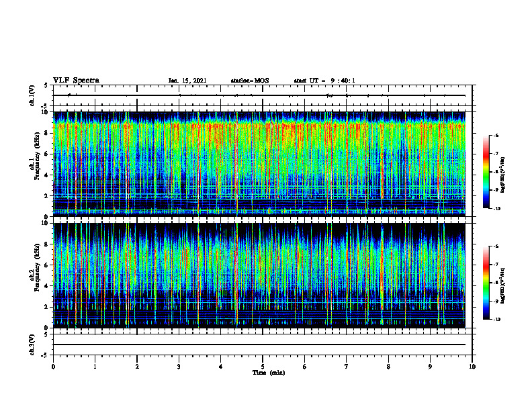Click time axis tick label "6"
Viewport: 532px width, 411px height.
click(304, 367)
